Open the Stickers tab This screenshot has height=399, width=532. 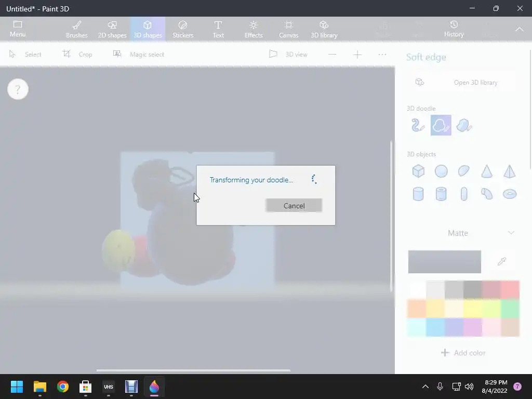(x=183, y=30)
